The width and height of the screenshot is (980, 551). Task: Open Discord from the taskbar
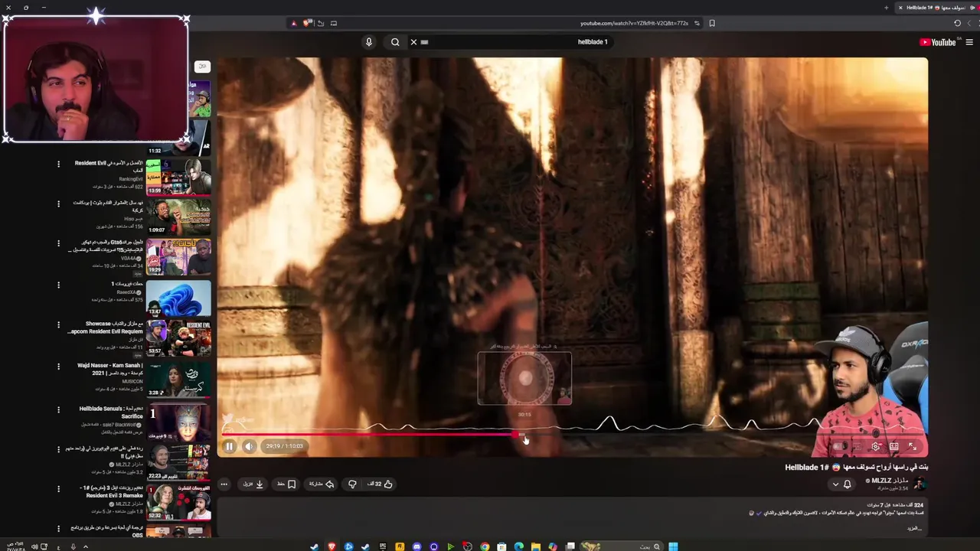pyautogui.click(x=416, y=546)
